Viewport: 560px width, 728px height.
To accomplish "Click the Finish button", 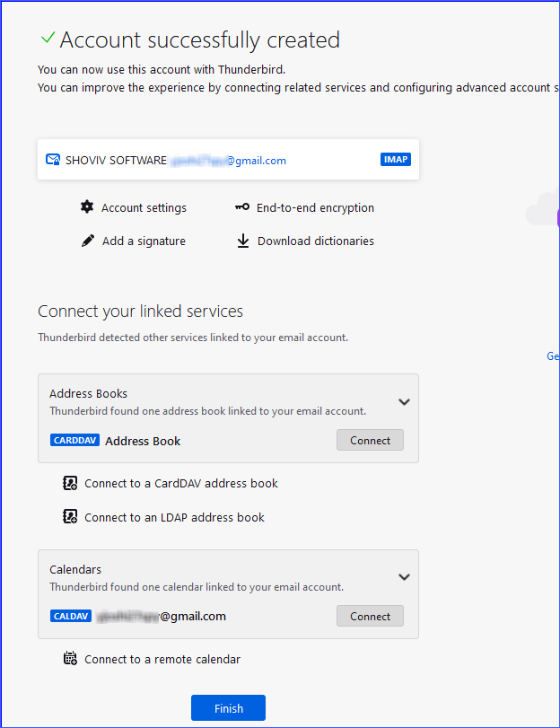I will (229, 708).
